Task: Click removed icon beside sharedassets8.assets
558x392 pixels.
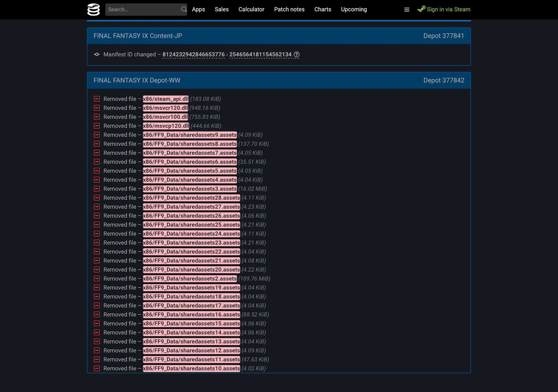Action: click(x=97, y=144)
